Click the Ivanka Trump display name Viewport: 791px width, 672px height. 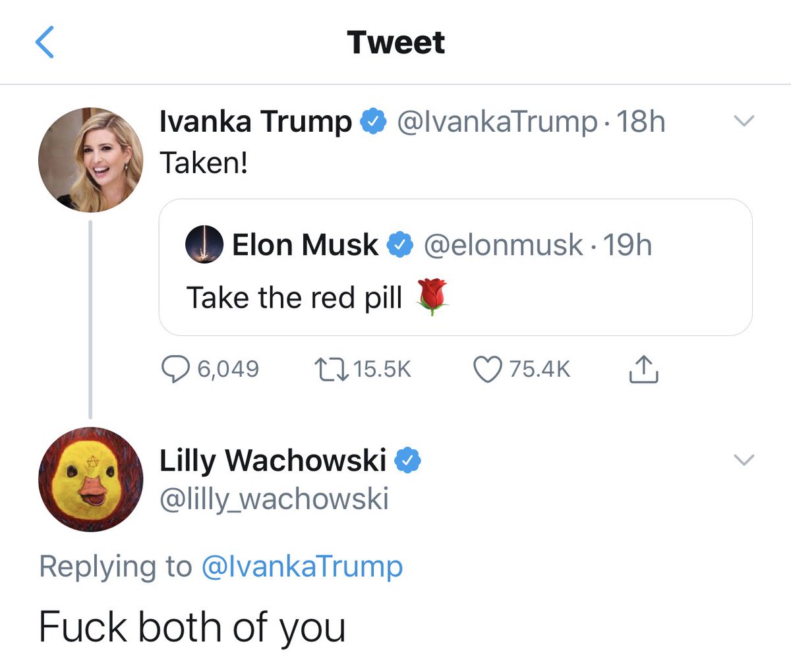click(256, 122)
